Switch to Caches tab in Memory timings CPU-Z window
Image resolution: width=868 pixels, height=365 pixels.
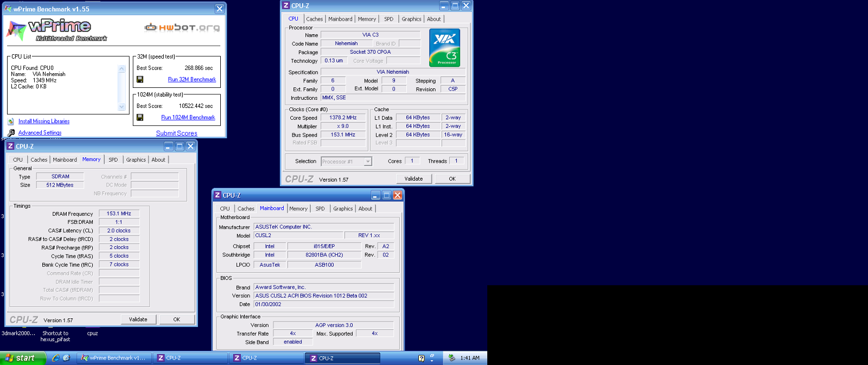pyautogui.click(x=39, y=160)
